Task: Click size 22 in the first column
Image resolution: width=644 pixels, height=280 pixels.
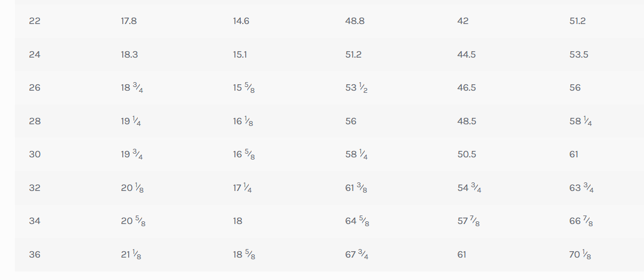Action: (35, 21)
